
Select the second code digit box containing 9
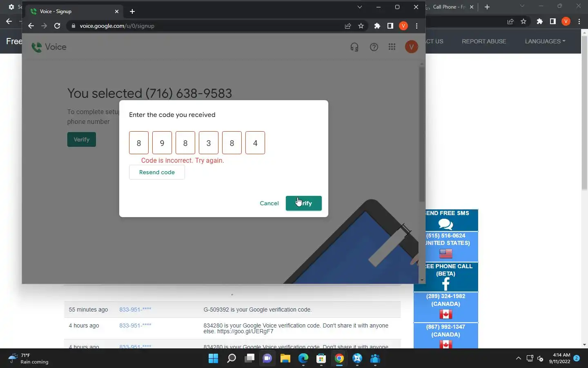tap(162, 143)
